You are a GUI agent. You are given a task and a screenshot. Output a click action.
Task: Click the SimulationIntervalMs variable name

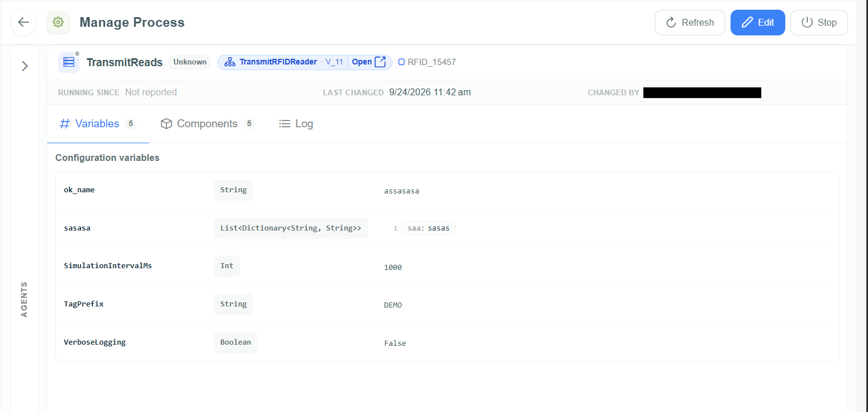pos(108,266)
